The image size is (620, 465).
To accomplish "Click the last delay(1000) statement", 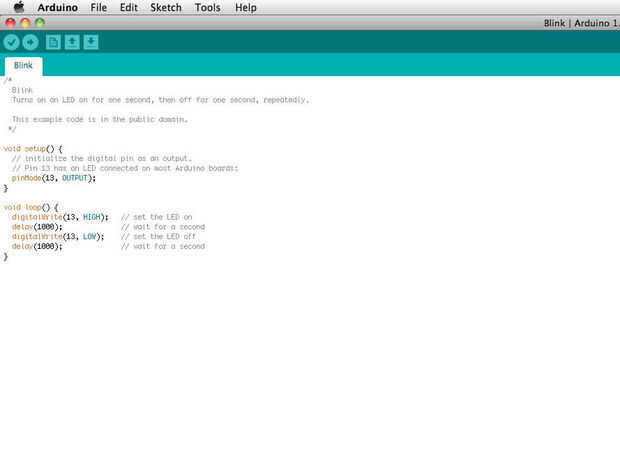I will coord(37,246).
